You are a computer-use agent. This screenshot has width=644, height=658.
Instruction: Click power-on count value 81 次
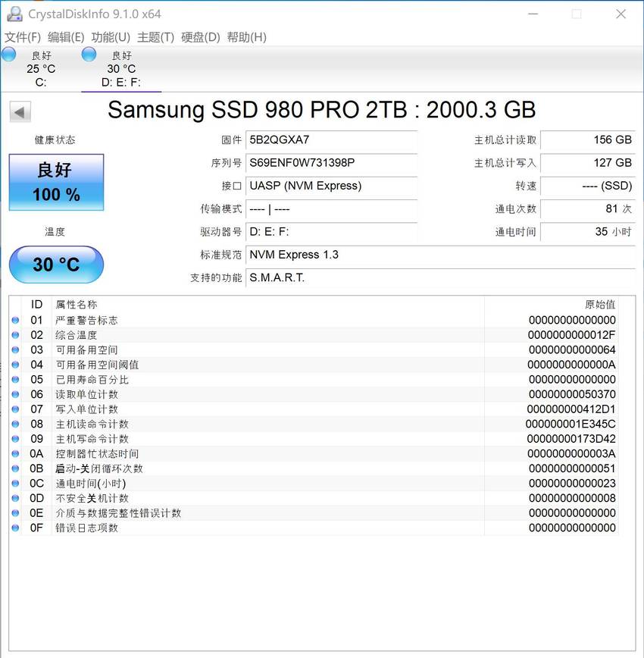pyautogui.click(x=588, y=209)
